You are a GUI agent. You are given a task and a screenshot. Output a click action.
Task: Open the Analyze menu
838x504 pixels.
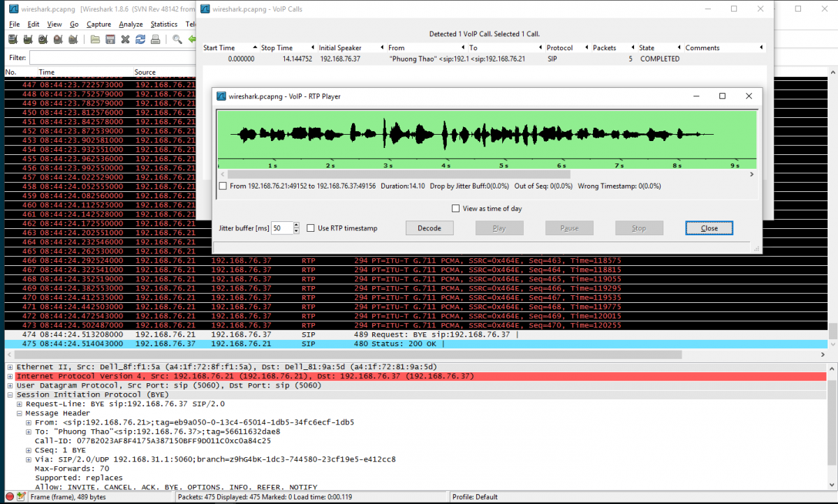tap(131, 24)
